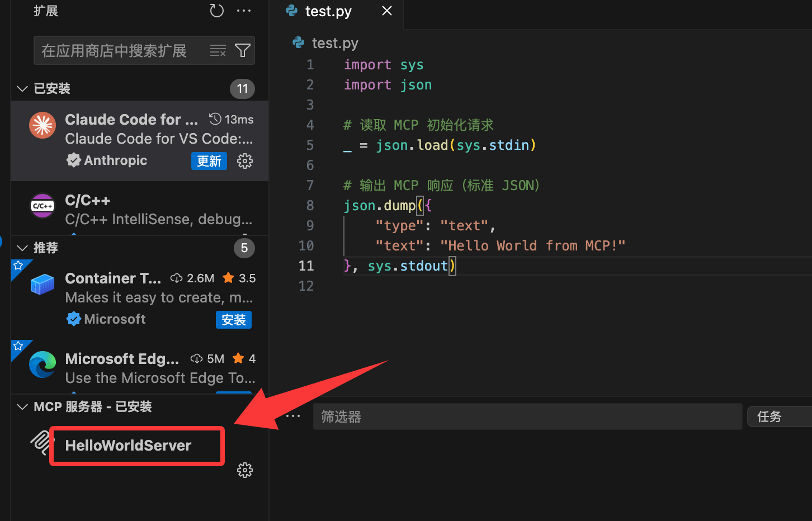Click the Microsoft Edge Tools extension icon

coord(43,364)
